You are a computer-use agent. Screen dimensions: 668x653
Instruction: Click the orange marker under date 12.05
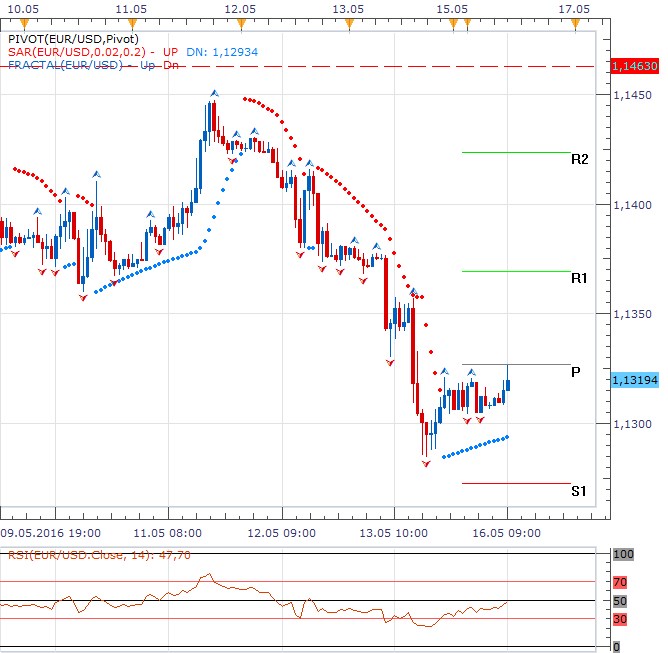[239, 23]
